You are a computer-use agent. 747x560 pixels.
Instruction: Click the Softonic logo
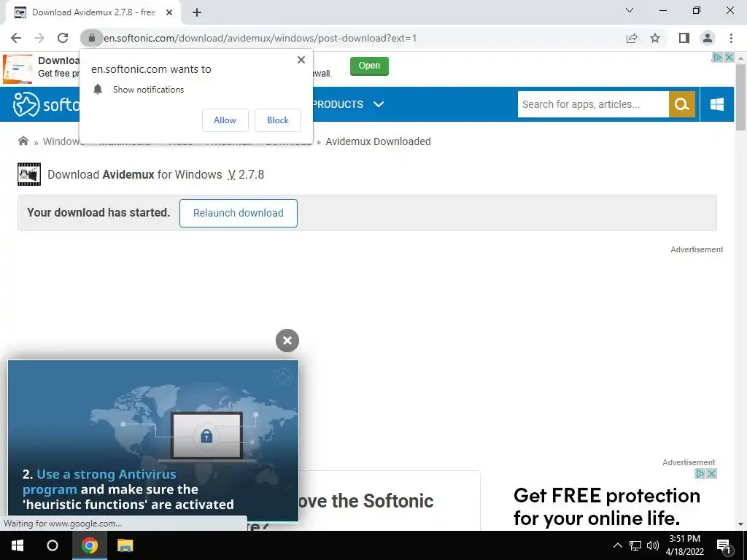click(x=46, y=104)
